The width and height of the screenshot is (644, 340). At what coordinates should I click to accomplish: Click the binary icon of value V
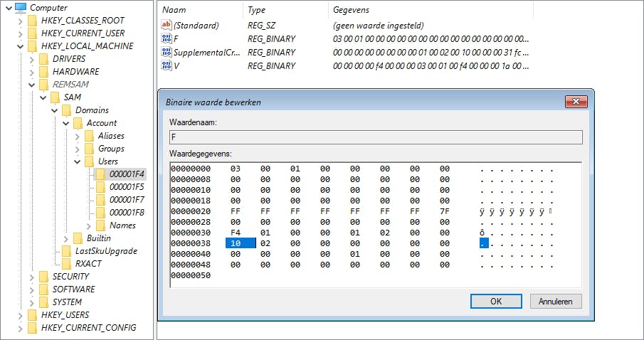click(167, 65)
